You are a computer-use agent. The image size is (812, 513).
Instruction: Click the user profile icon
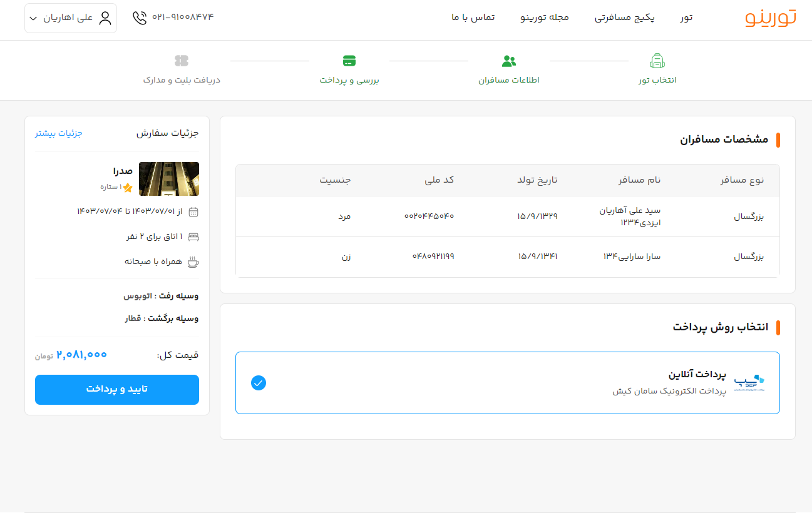point(105,18)
